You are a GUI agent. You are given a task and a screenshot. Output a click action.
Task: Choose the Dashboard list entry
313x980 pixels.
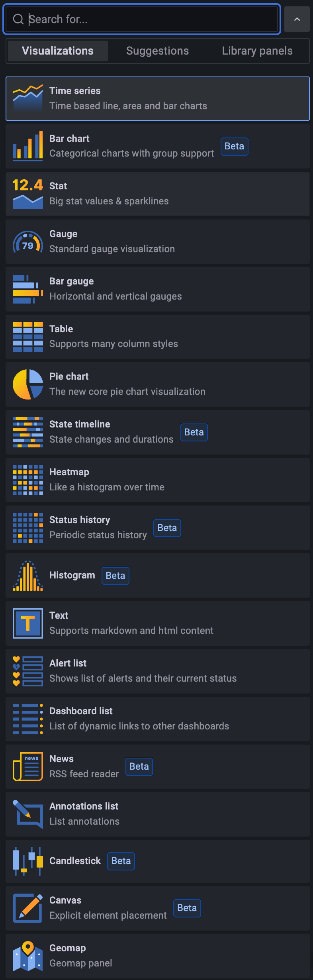pyautogui.click(x=158, y=719)
